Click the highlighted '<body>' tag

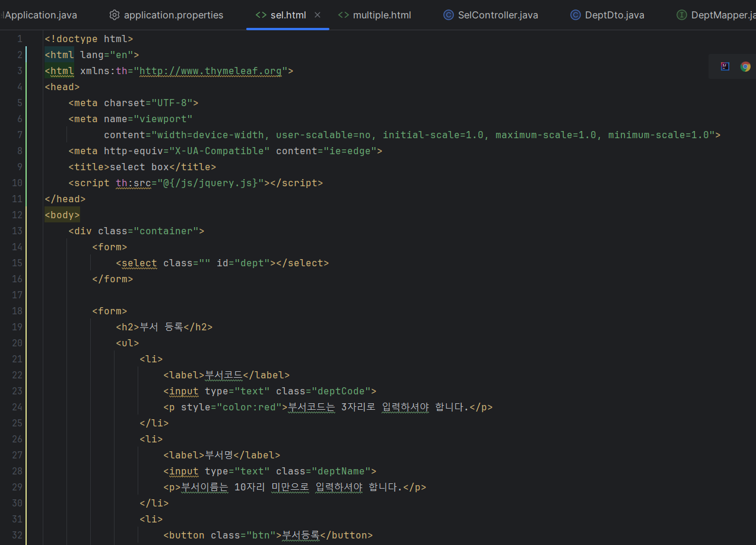pos(62,215)
